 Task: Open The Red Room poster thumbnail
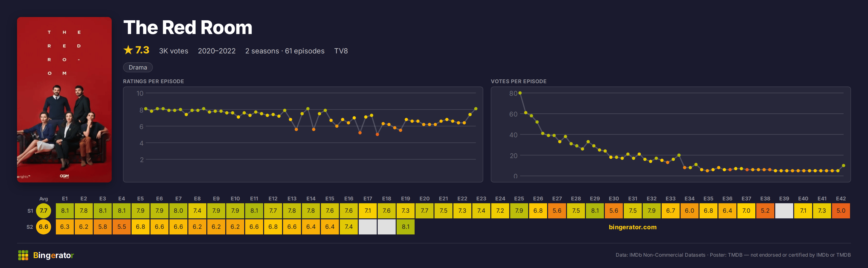pos(64,100)
